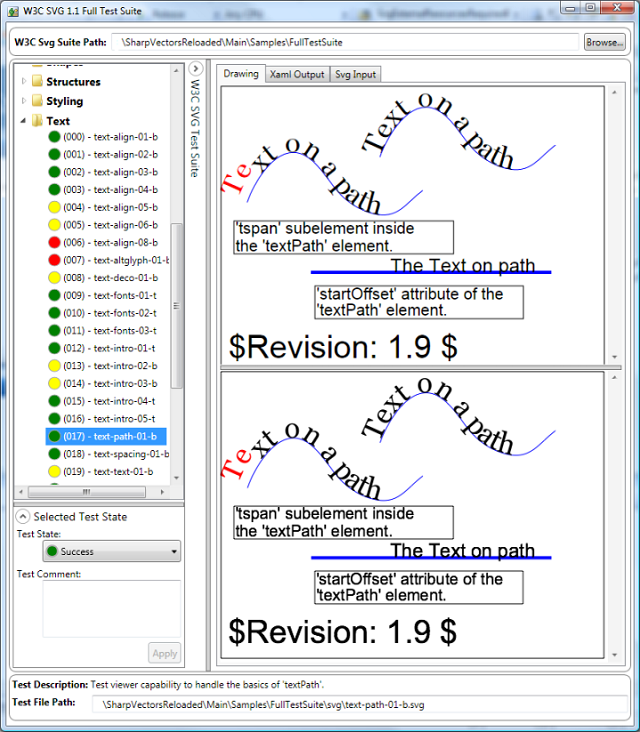Click yellow status icon of text-text-01-b
This screenshot has width=640, height=732.
[54, 472]
